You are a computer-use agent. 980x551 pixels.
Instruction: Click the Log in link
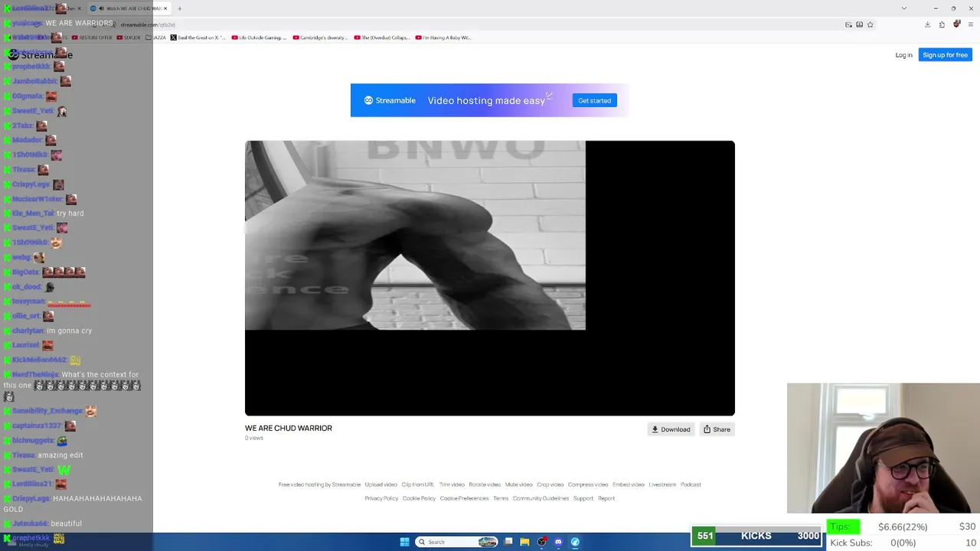pos(903,55)
